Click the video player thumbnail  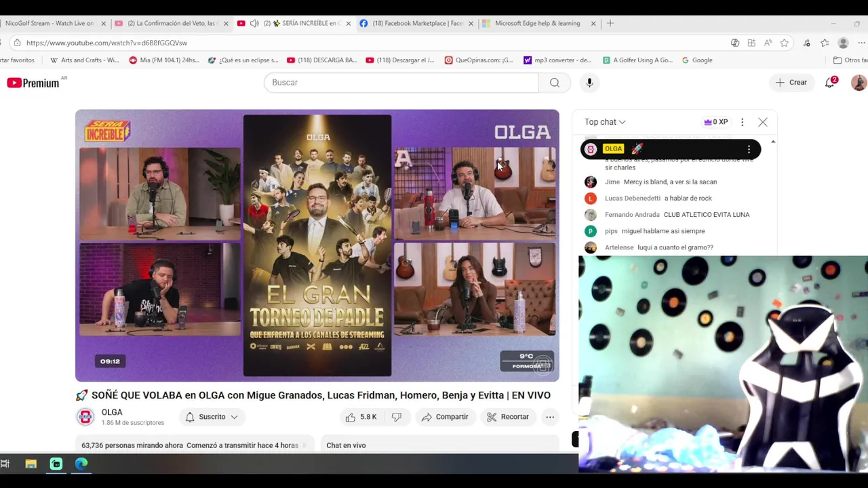tap(317, 245)
